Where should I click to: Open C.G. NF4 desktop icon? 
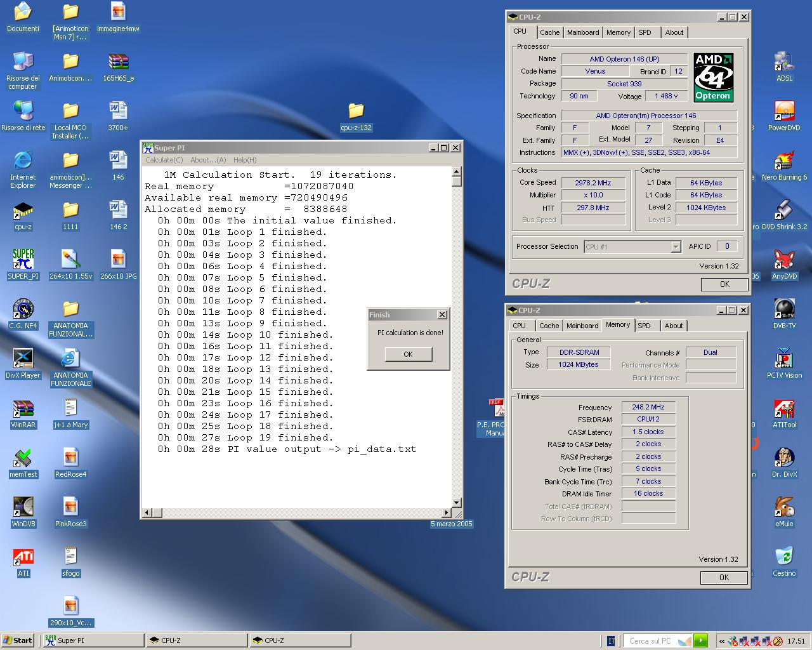tap(23, 315)
